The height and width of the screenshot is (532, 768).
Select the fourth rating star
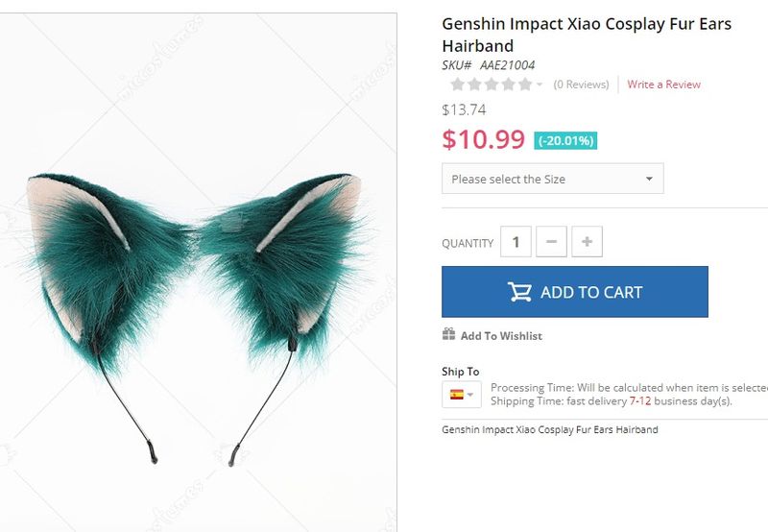point(509,85)
